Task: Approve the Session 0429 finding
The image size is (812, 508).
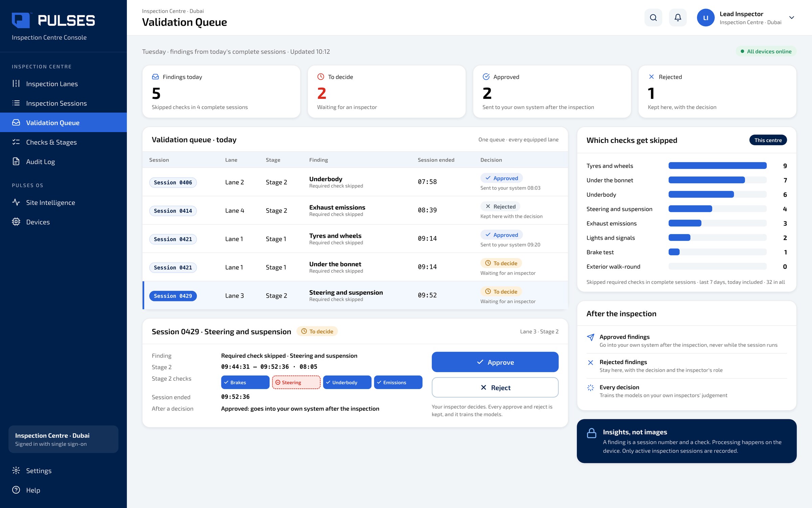Action: [495, 362]
